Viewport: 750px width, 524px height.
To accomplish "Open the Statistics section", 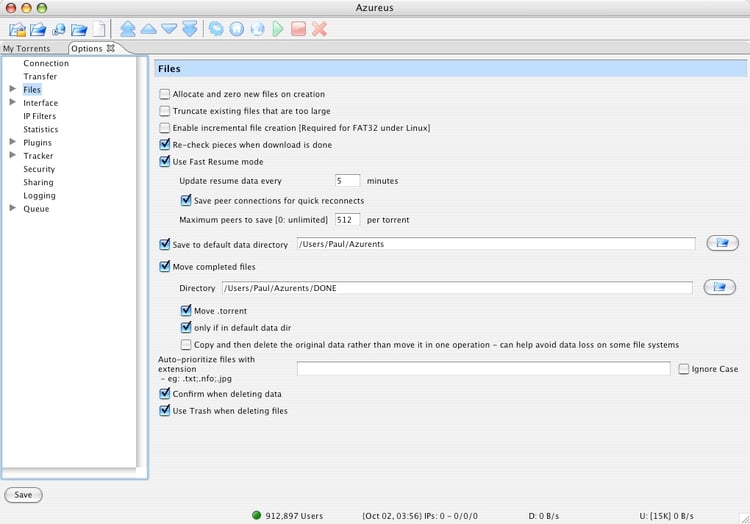I will pyautogui.click(x=41, y=130).
